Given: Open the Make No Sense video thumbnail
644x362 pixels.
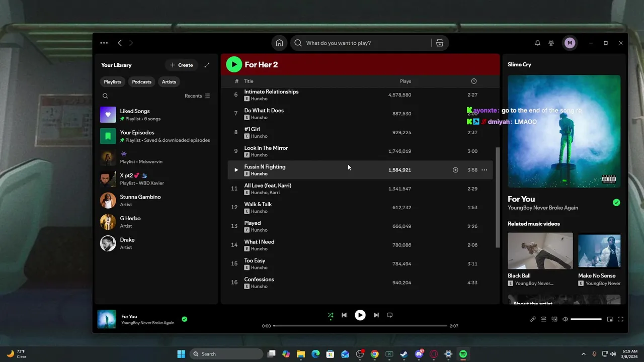Looking at the screenshot, I should click(x=599, y=251).
